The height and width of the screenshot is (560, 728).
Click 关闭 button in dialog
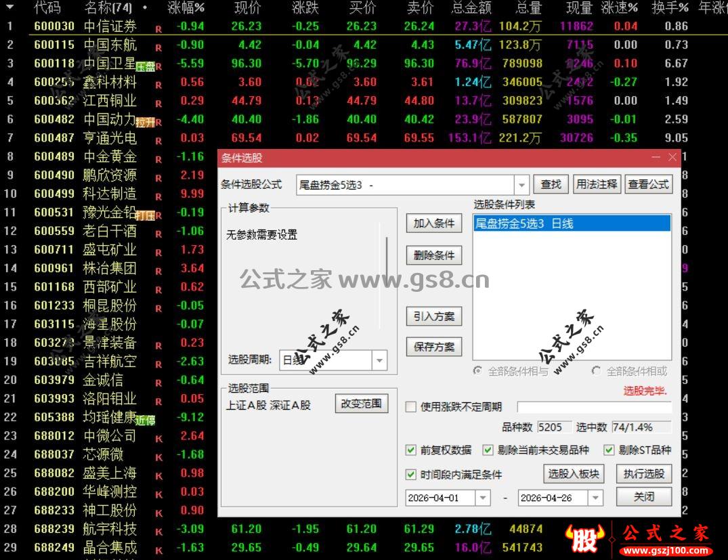click(644, 497)
